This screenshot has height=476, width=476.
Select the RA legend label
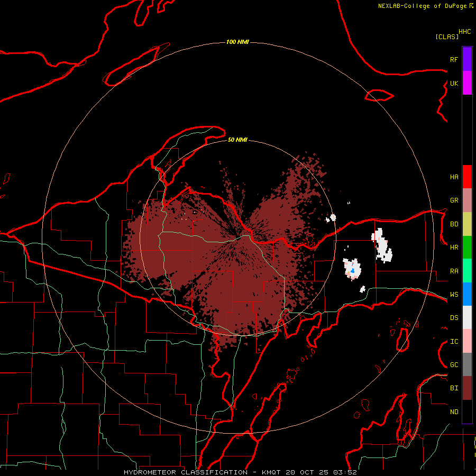[454, 271]
